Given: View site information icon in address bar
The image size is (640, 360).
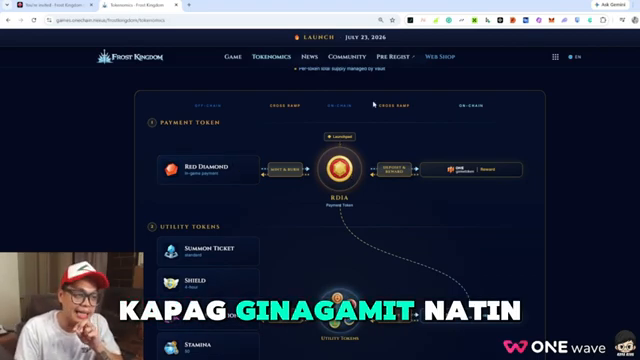Looking at the screenshot, I should [49, 20].
